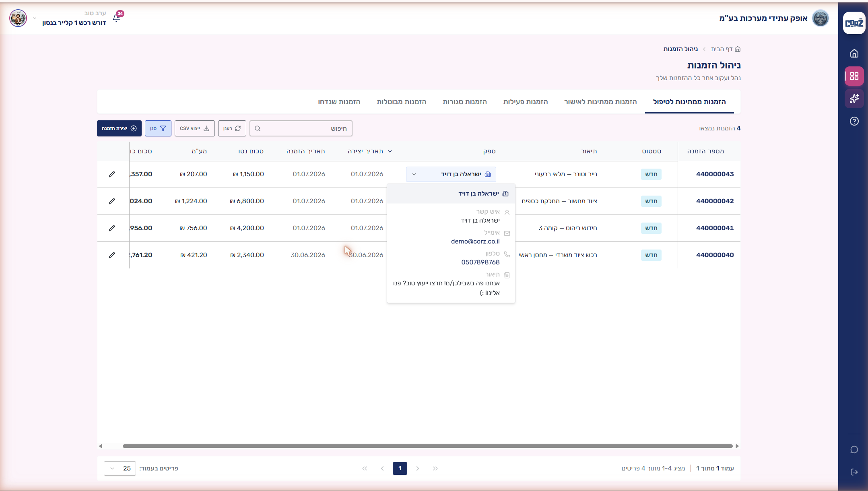Click מספר הזמנה column header

[705, 151]
